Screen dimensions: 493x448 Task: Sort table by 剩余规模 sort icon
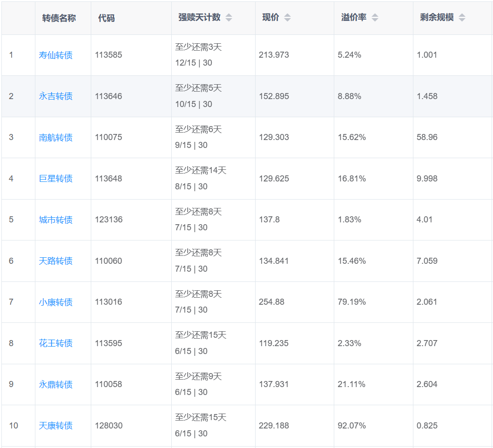click(462, 18)
